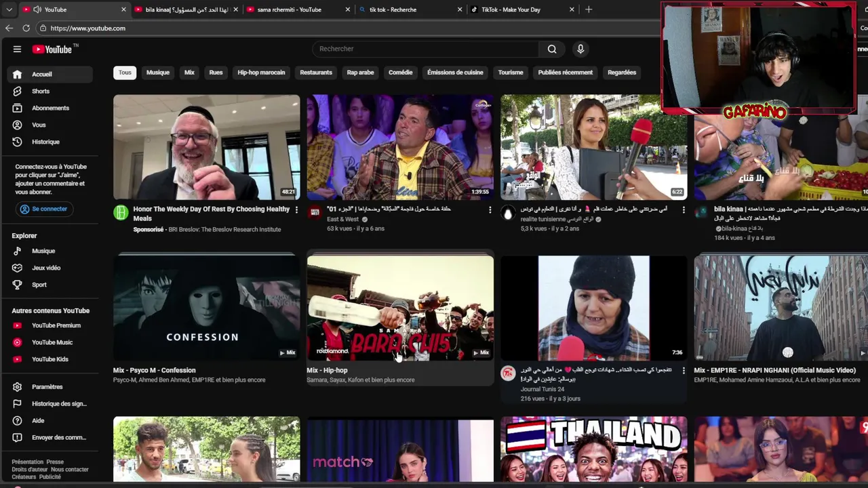
Task: Open Mix - Psyco M - Confession thumbnail
Action: pos(206,307)
